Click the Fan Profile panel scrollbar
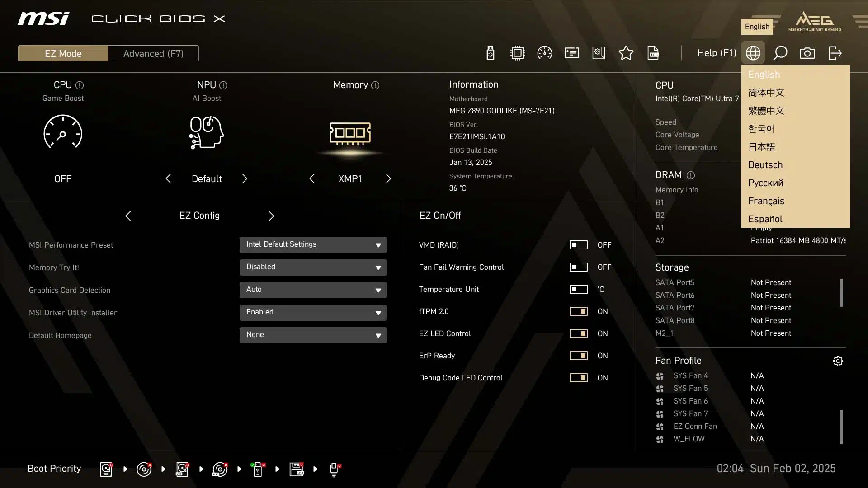Viewport: 868px width, 488px height. pyautogui.click(x=841, y=427)
